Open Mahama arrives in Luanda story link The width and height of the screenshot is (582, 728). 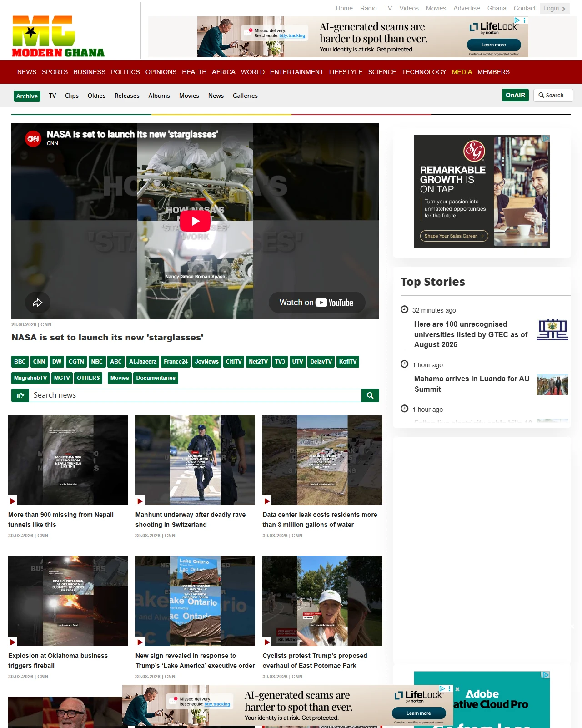pyautogui.click(x=472, y=384)
